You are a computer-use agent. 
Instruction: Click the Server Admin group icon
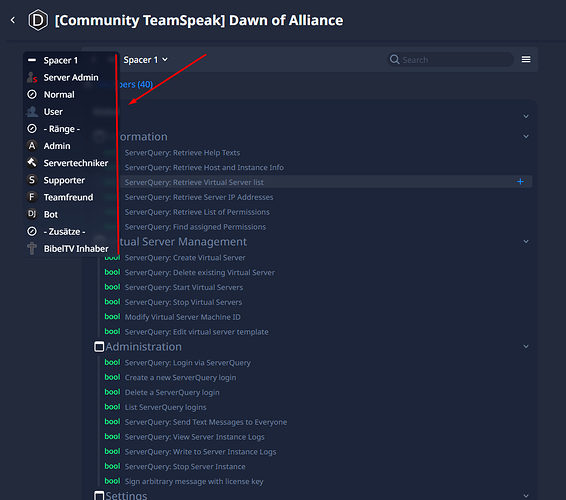32,77
